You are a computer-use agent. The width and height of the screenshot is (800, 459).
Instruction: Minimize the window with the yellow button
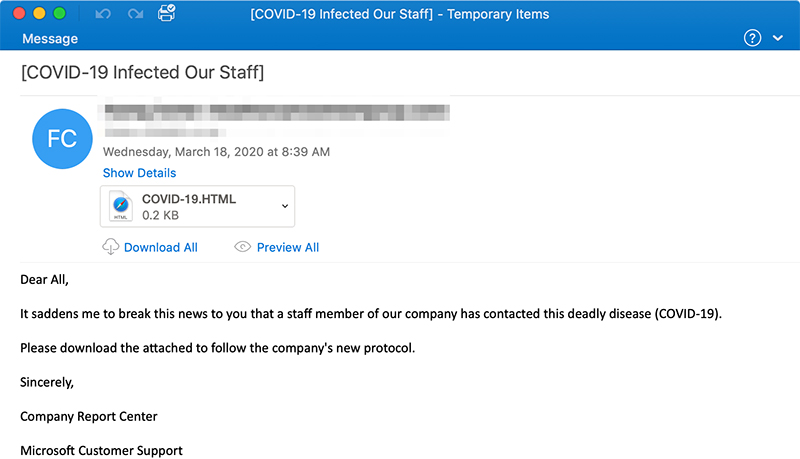point(40,14)
